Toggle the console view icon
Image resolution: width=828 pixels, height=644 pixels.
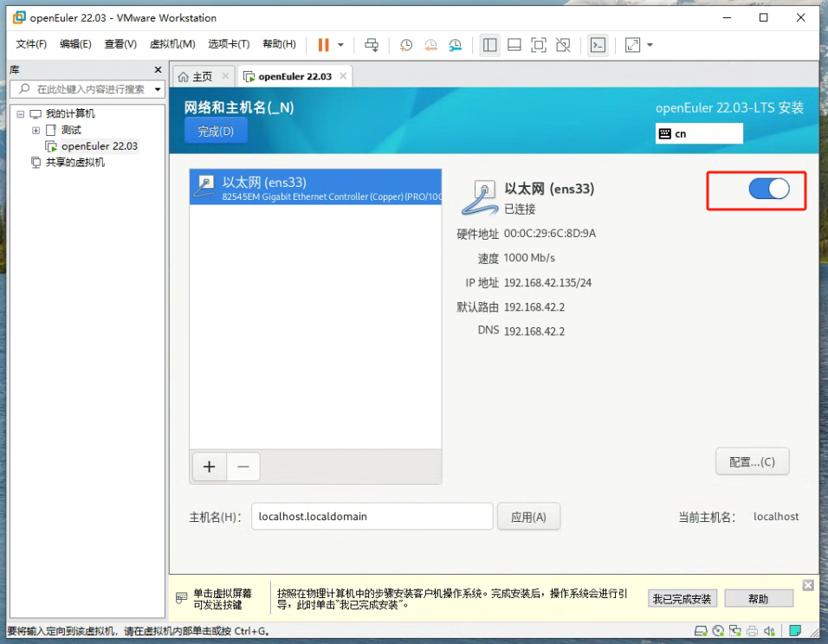[598, 45]
